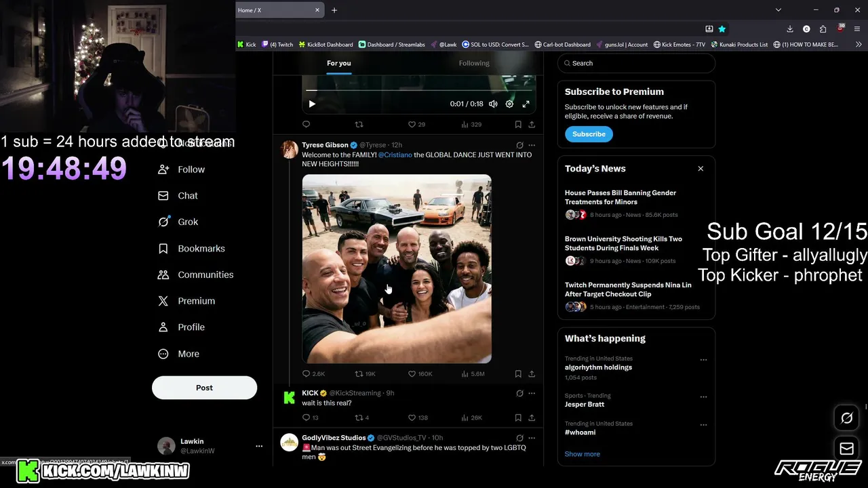Expand video to fullscreen
Image resolution: width=868 pixels, height=488 pixels.
click(x=526, y=104)
